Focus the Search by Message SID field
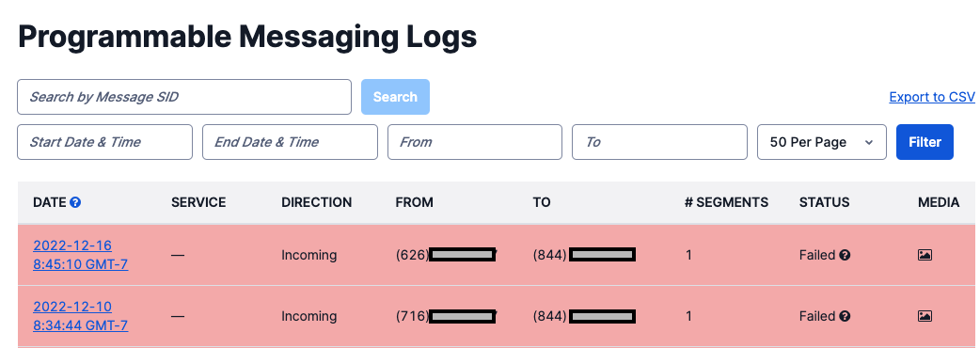This screenshot has width=980, height=348. pos(184,97)
